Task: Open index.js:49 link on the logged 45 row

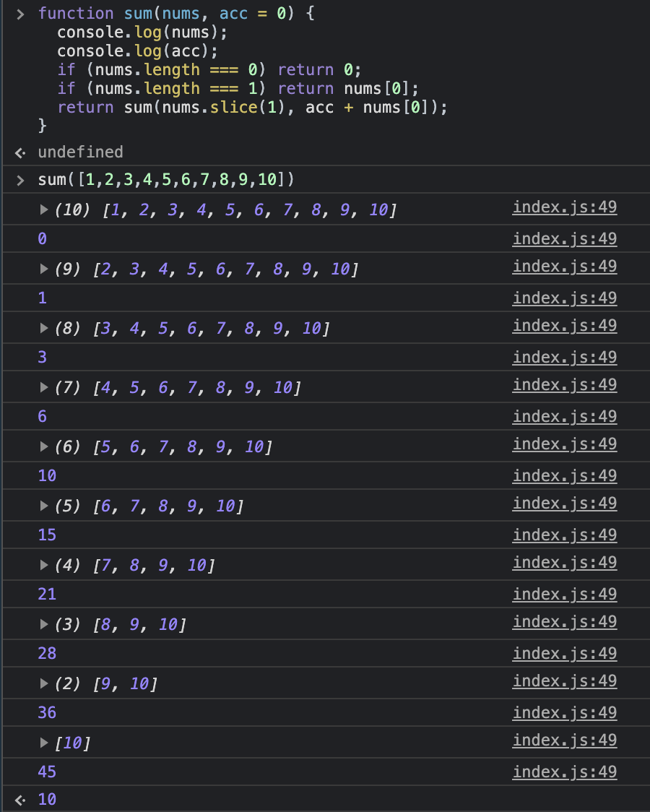Action: coord(565,772)
